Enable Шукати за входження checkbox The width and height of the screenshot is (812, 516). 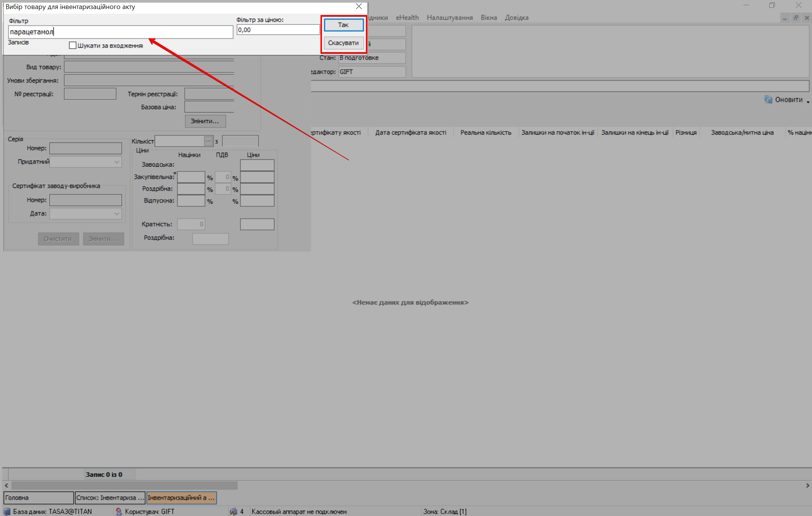pos(73,45)
